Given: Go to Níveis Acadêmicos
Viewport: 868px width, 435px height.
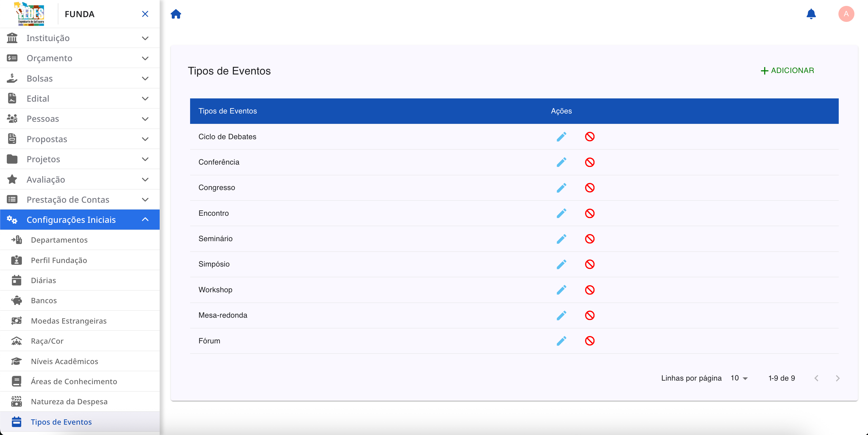Looking at the screenshot, I should (65, 361).
